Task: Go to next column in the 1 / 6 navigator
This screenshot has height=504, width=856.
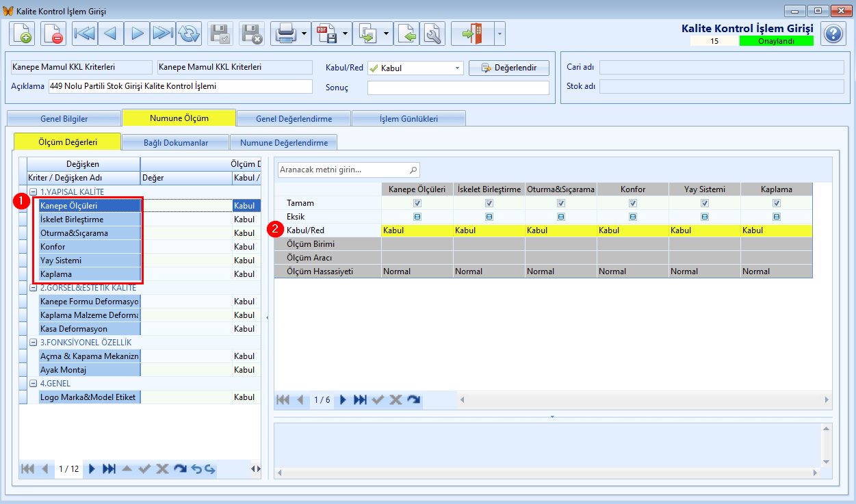Action: point(343,399)
